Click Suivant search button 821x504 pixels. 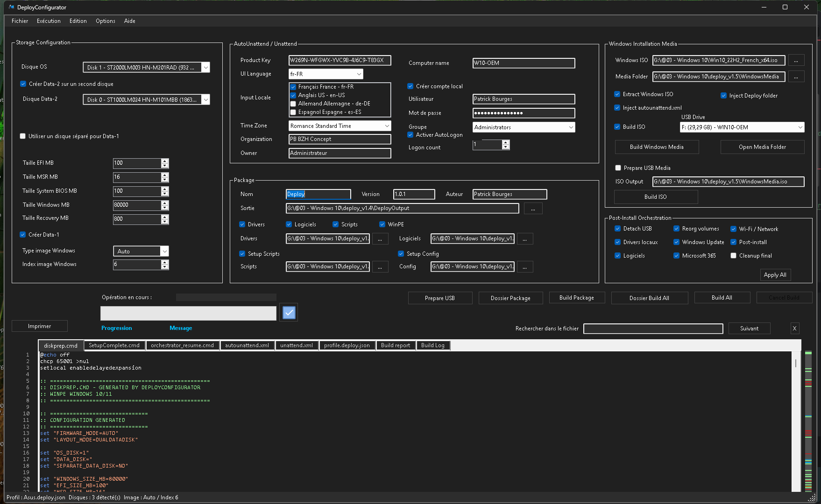pyautogui.click(x=749, y=329)
